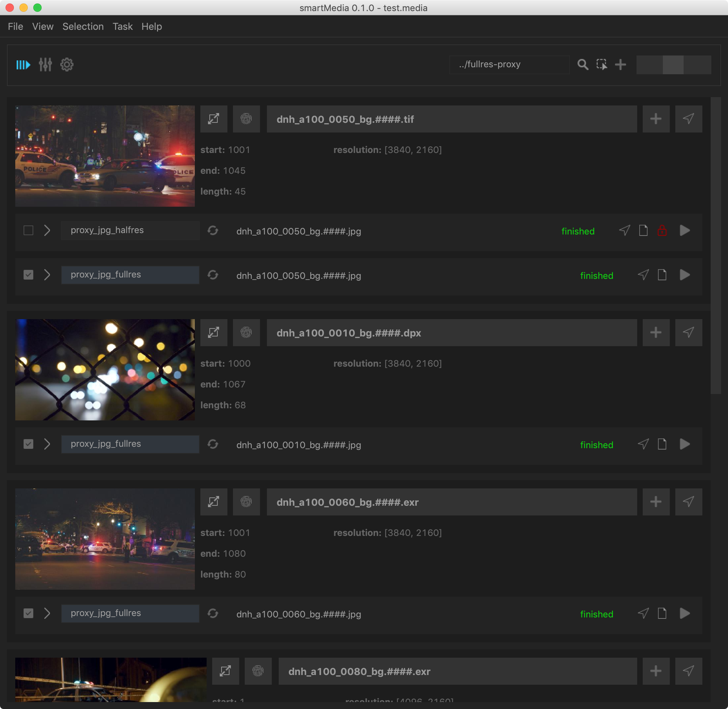
Task: Click the ../fullres-proxy path field
Action: [509, 65]
